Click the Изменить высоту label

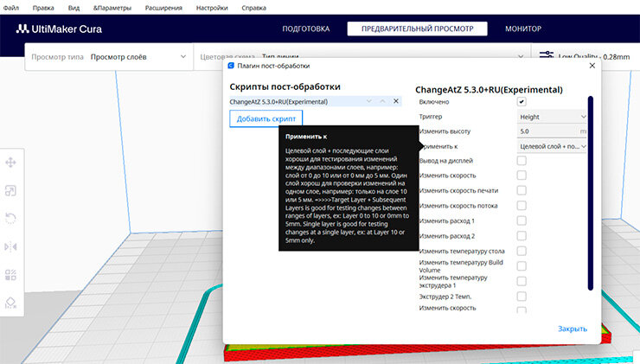coord(445,131)
